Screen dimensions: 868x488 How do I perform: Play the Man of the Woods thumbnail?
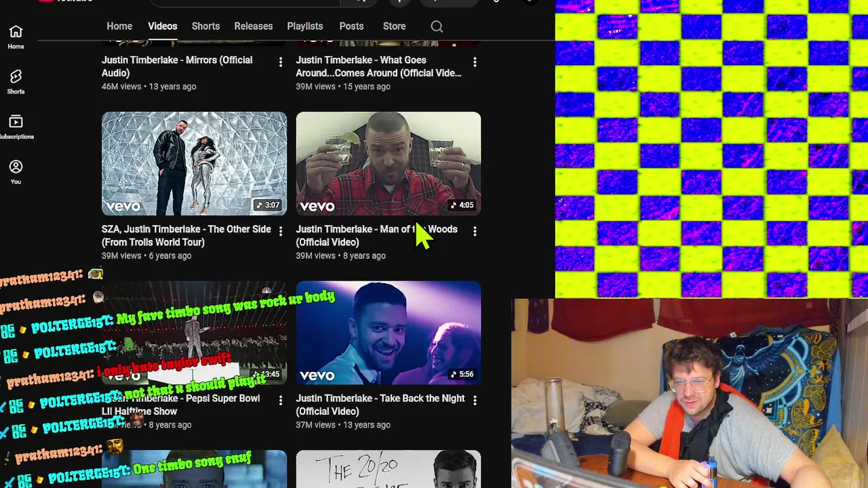click(389, 163)
